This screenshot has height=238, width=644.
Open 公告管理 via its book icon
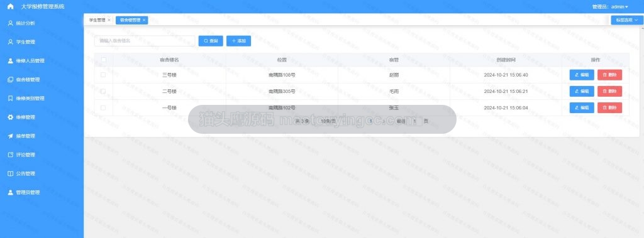(x=11, y=173)
